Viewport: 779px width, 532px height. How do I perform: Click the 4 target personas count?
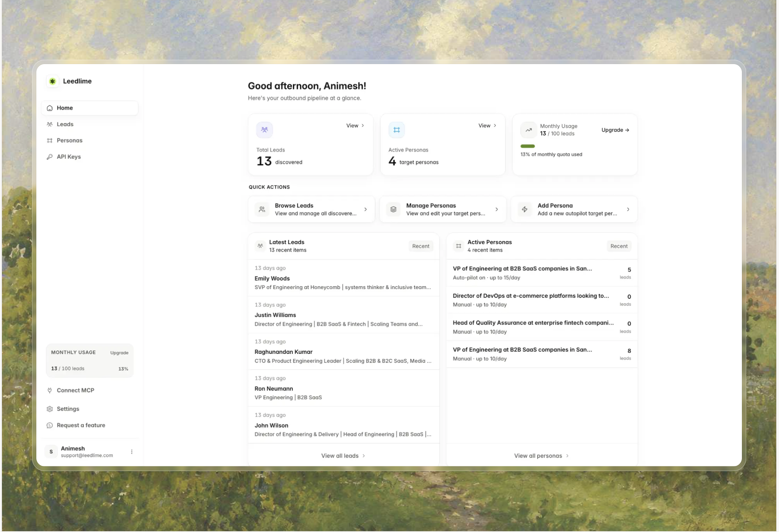click(413, 161)
